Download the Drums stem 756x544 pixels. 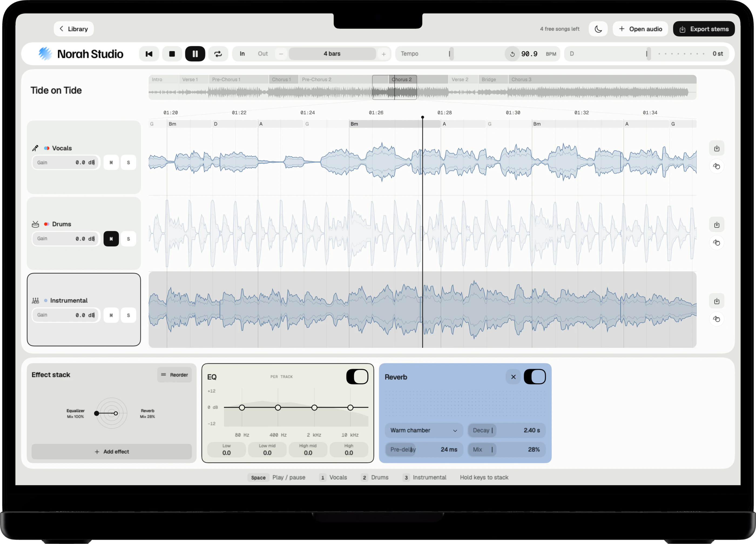click(716, 225)
